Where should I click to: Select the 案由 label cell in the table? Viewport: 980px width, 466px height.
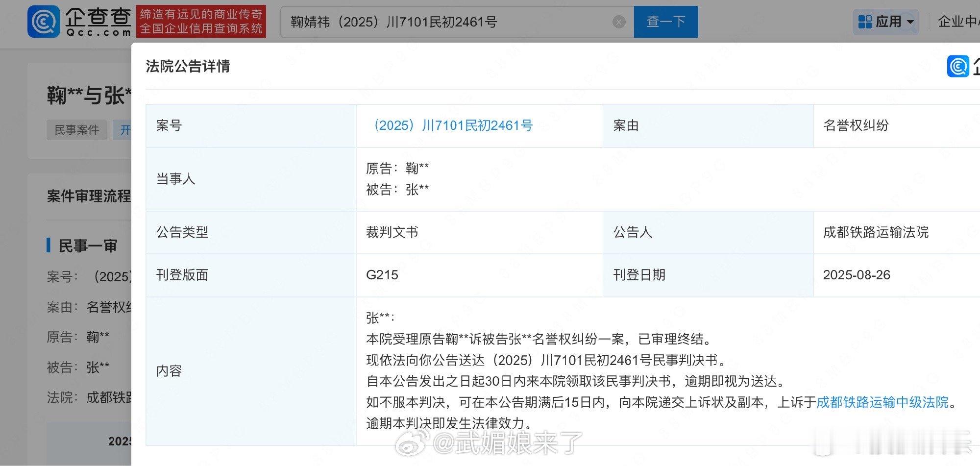pos(708,125)
